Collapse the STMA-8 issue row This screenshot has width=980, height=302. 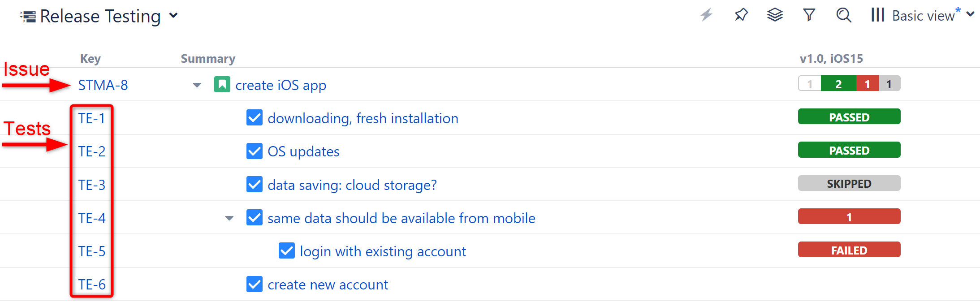[x=197, y=85]
